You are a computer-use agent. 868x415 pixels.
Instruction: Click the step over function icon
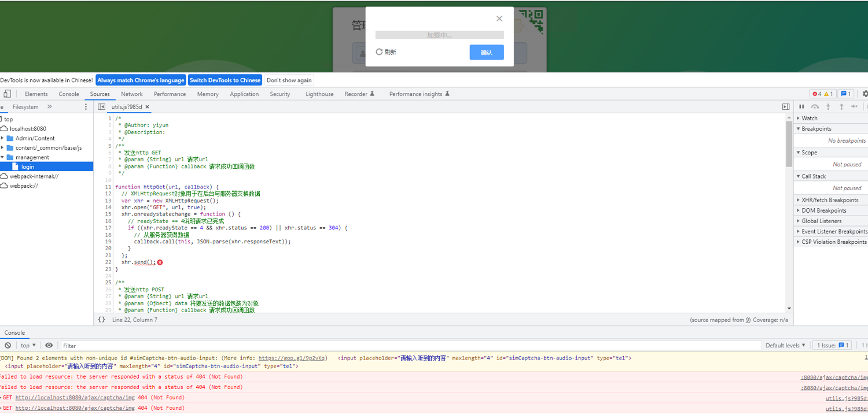[815, 107]
